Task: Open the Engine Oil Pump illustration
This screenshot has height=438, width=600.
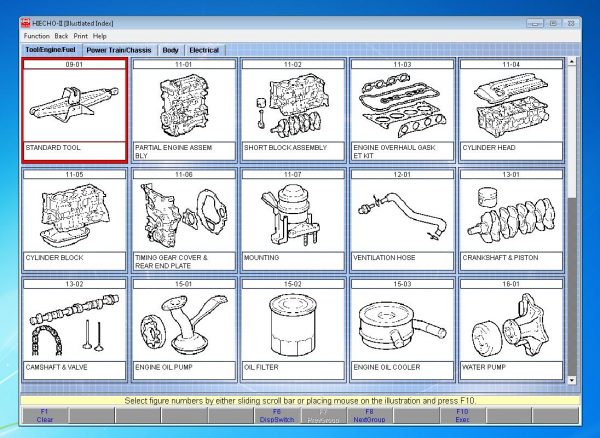Action: tap(184, 325)
